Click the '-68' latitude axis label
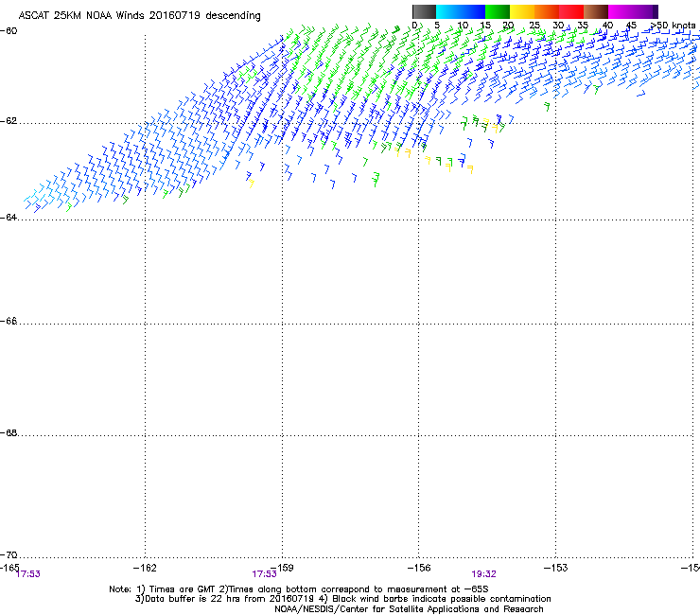700x615 pixels. (x=9, y=433)
